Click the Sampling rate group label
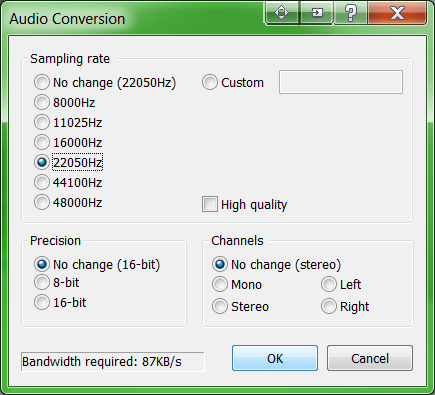The height and width of the screenshot is (395, 435). coord(70,59)
